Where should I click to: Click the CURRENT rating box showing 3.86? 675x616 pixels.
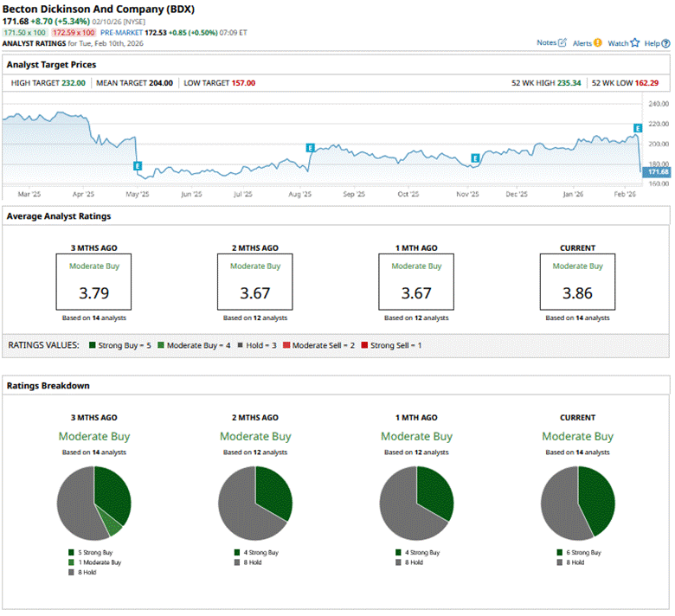click(577, 282)
